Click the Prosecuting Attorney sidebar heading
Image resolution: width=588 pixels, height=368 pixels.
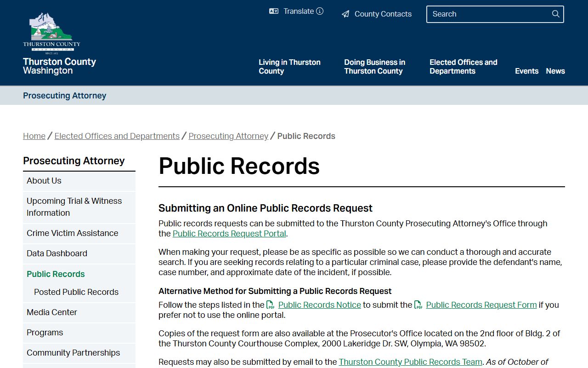click(x=74, y=161)
